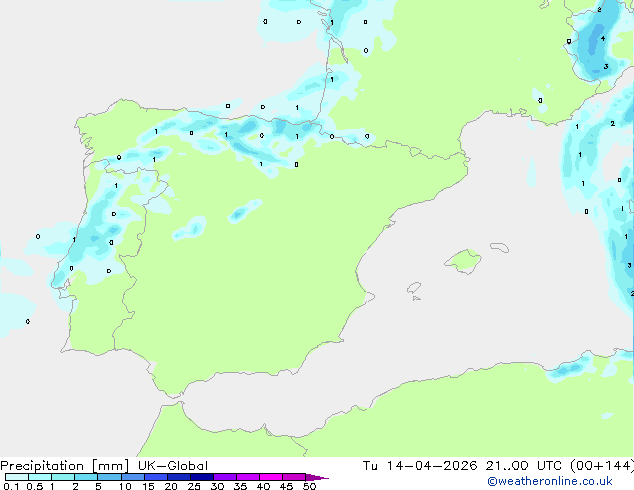Screen dimensions: 634x490
Task: Select the 30–35 mm purple legend swatch
Action: (x=225, y=477)
